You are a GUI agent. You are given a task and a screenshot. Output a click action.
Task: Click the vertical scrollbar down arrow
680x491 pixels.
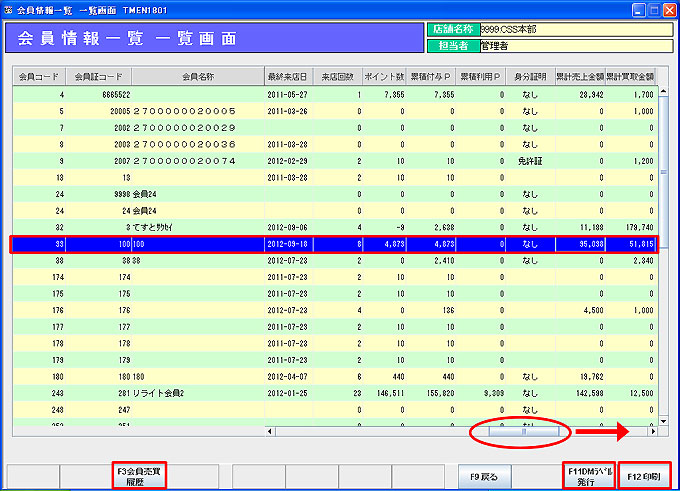tap(663, 419)
